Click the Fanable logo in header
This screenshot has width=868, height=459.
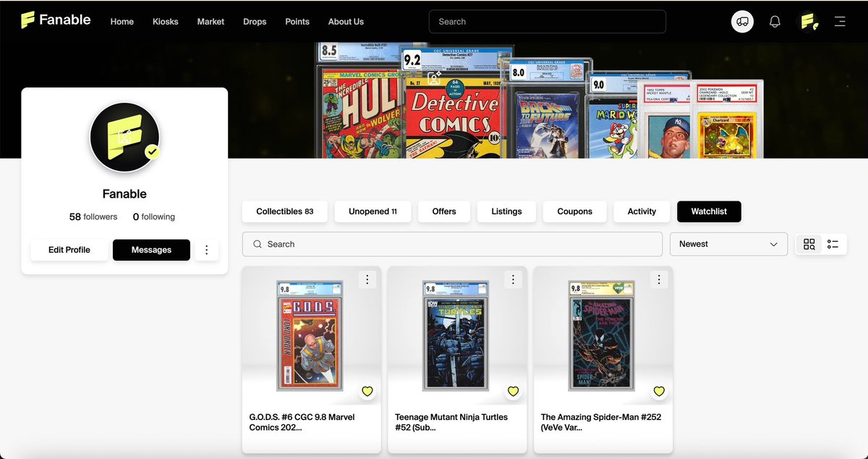(56, 20)
